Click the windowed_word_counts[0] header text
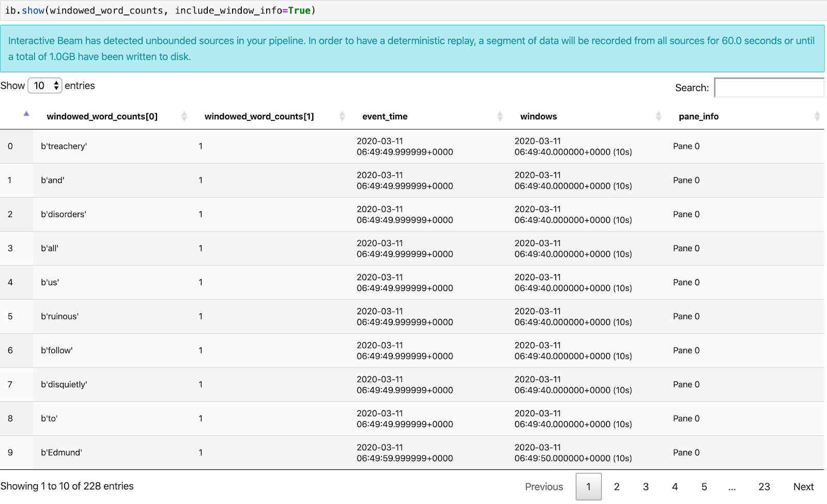Image resolution: width=827 pixels, height=504 pixels. (102, 117)
